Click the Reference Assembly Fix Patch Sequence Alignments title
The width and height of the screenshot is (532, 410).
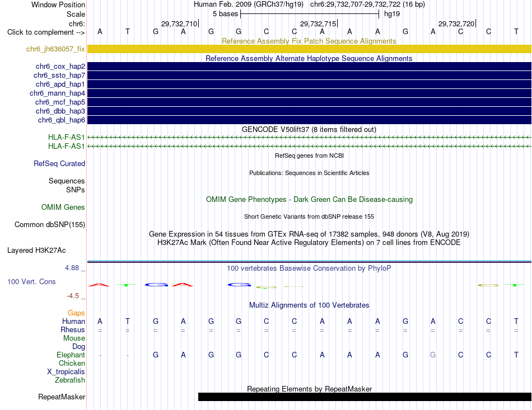click(x=309, y=41)
